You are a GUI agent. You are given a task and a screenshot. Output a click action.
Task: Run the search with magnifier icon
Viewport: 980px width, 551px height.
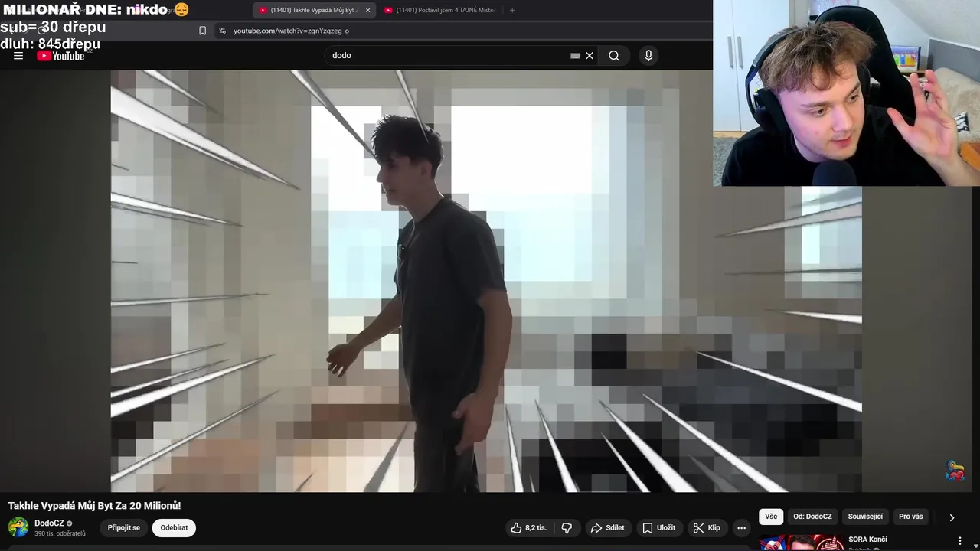click(x=614, y=55)
